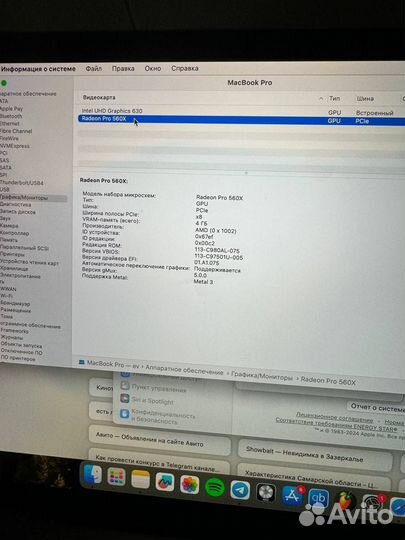Select Frameworks in the sidebar
This screenshot has width=405, height=540.
(x=14, y=331)
